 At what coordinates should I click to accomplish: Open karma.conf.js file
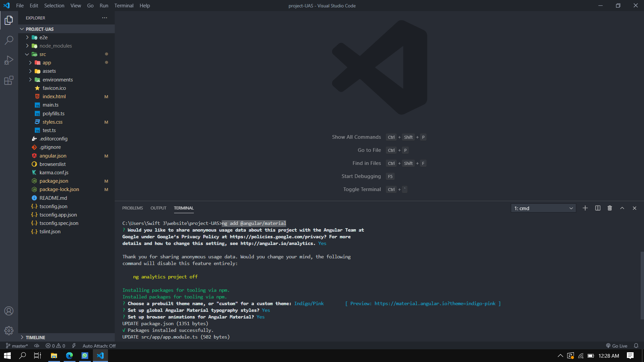click(x=66, y=172)
